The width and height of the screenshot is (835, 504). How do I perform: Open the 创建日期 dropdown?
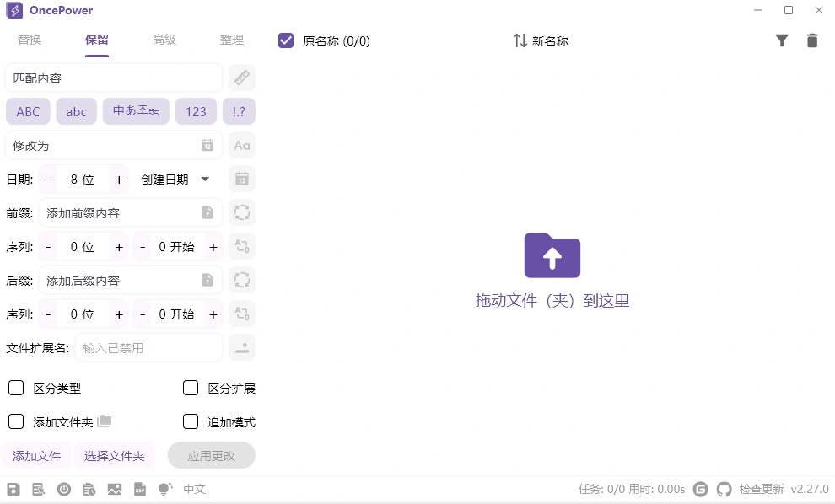[x=175, y=179]
